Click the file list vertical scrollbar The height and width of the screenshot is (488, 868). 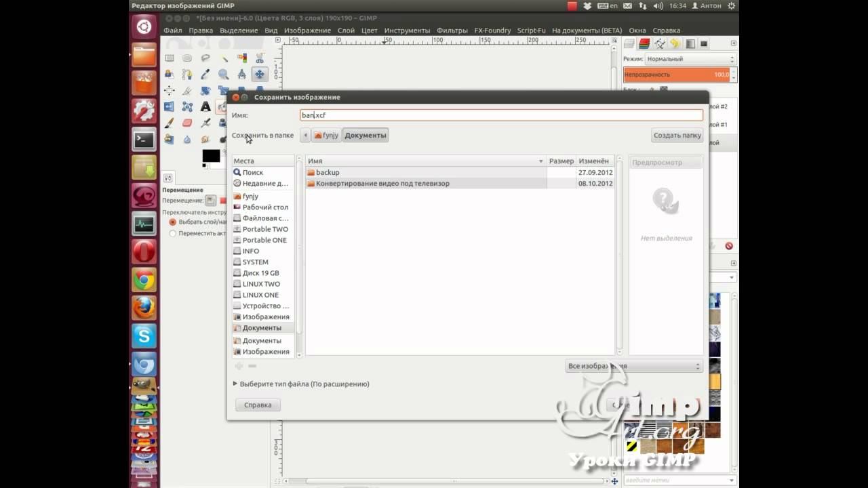coord(619,254)
